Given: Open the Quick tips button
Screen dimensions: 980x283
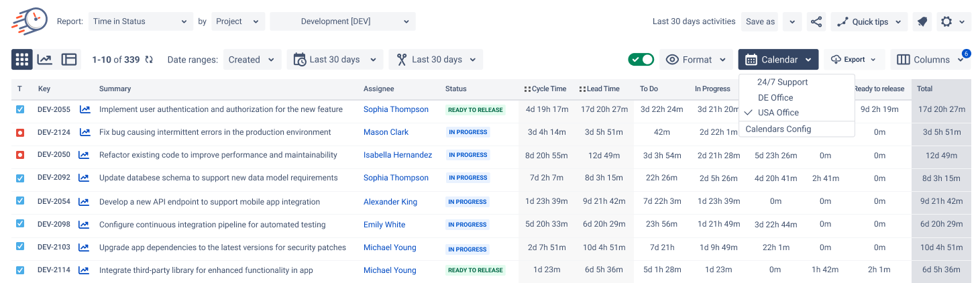Looking at the screenshot, I should [x=869, y=21].
